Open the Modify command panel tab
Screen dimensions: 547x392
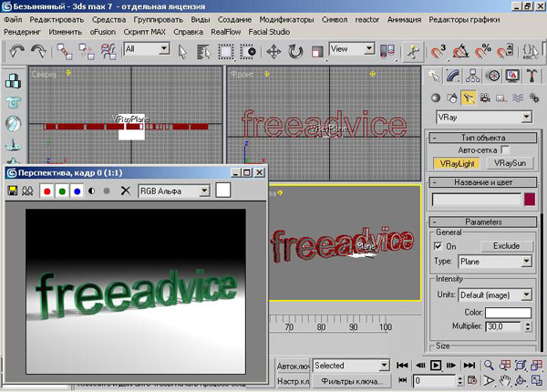(x=453, y=76)
